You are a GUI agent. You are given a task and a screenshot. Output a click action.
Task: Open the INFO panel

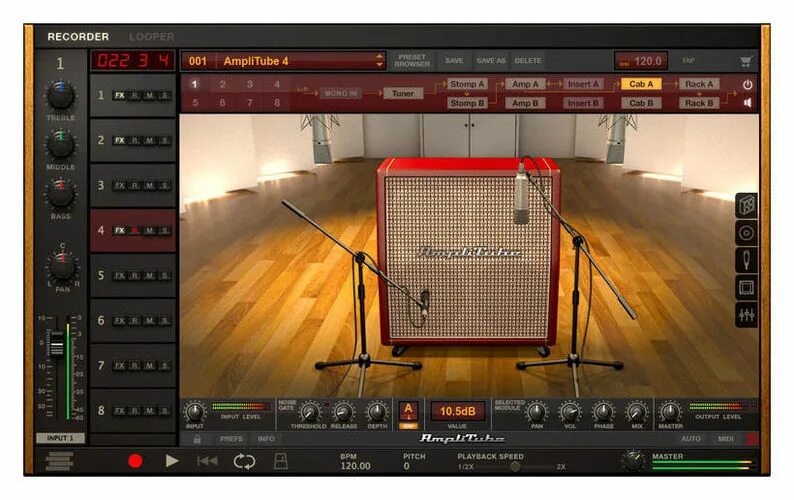coord(266,439)
